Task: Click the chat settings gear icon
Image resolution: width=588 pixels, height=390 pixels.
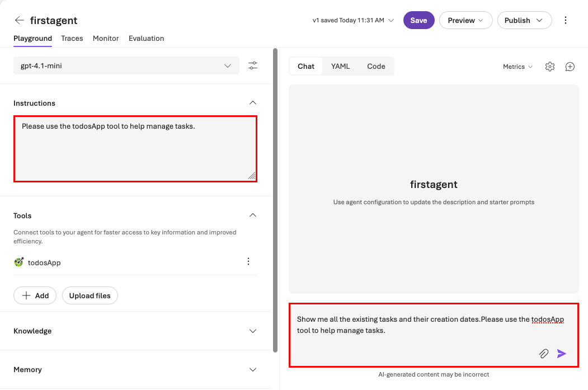Action: tap(549, 66)
